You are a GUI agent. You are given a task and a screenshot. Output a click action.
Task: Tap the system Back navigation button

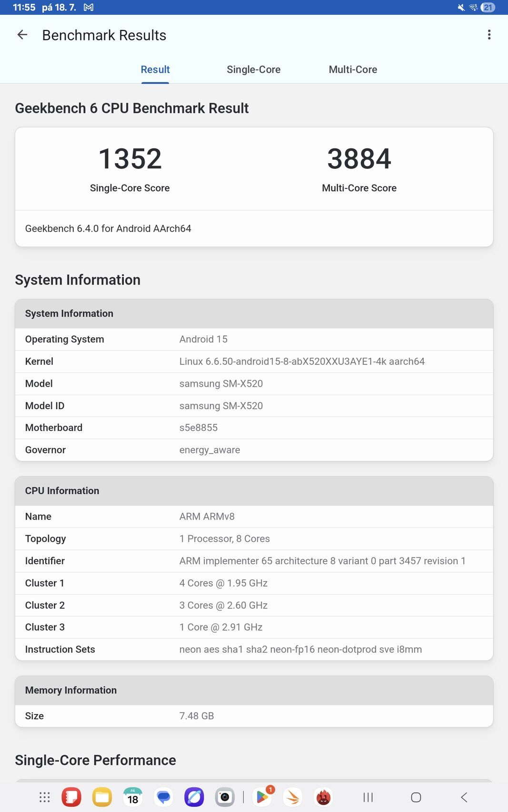[464, 797]
